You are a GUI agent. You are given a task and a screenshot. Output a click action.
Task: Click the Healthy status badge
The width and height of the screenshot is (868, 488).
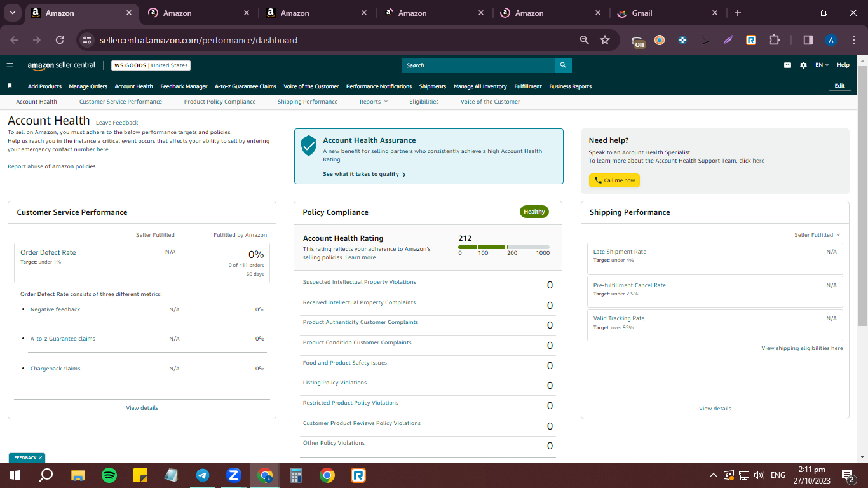534,212
